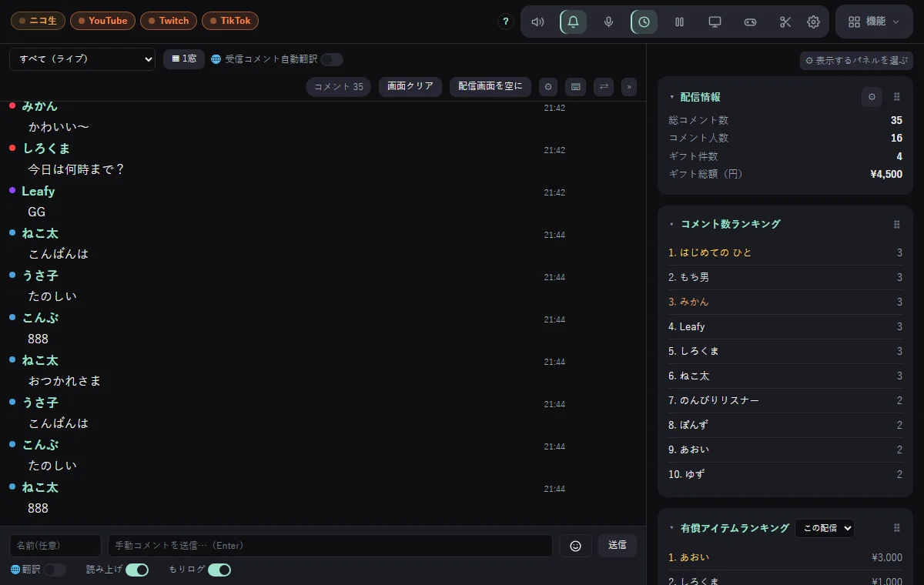Open the emoji picker smiley icon
The image size is (924, 585).
click(x=575, y=545)
